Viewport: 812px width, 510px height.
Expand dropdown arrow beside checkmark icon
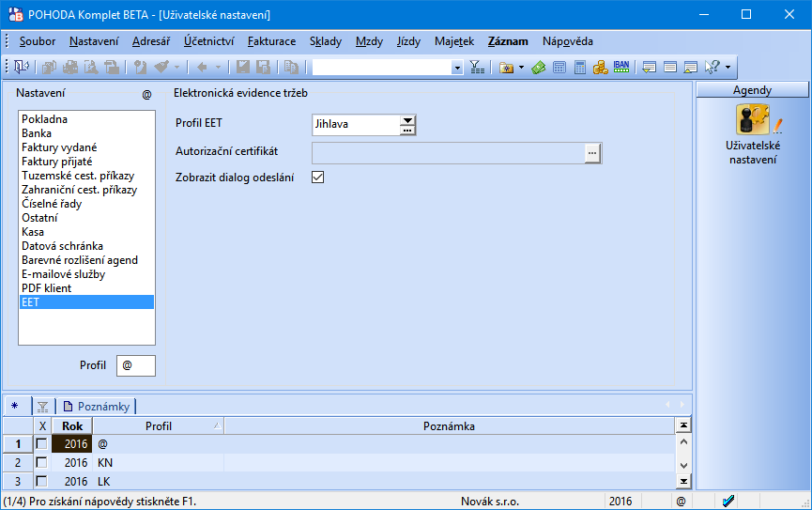pyautogui.click(x=176, y=68)
